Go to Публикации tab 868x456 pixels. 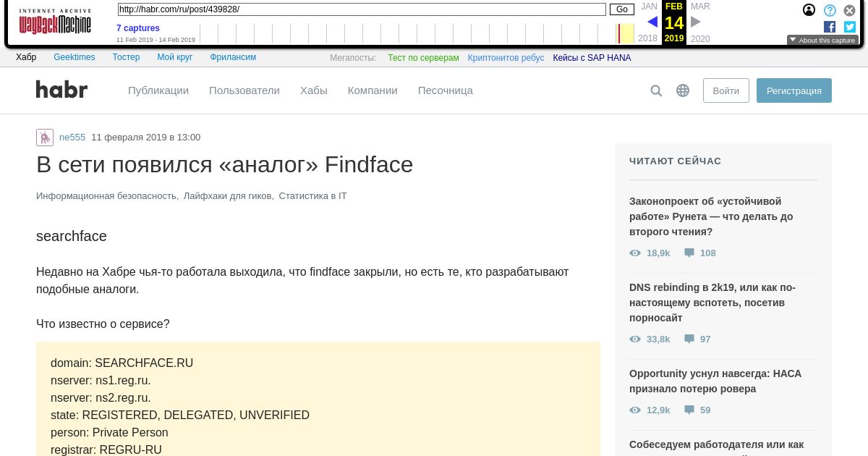click(x=158, y=90)
